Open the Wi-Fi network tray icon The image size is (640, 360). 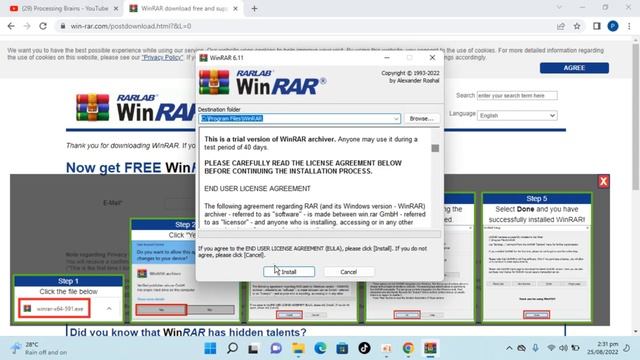pos(551,348)
